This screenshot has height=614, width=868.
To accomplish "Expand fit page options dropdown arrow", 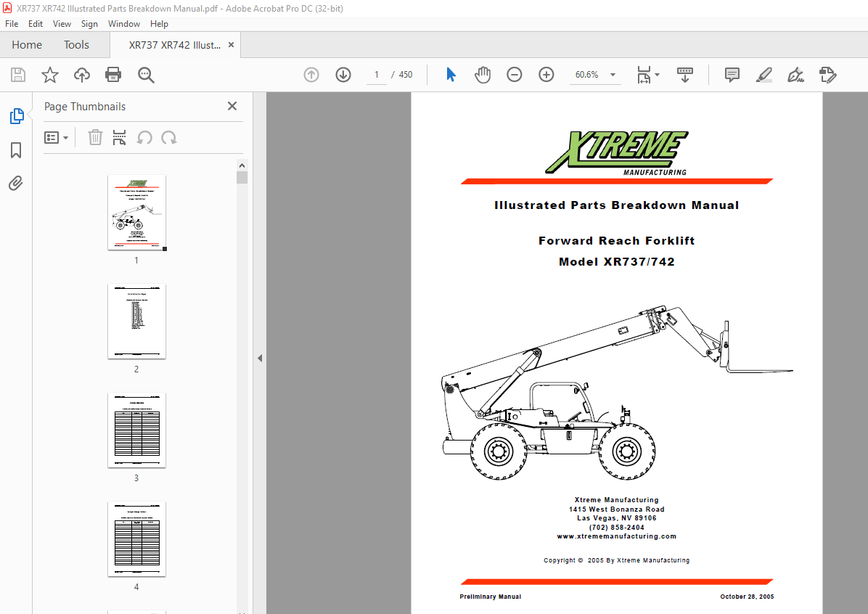I will point(657,75).
